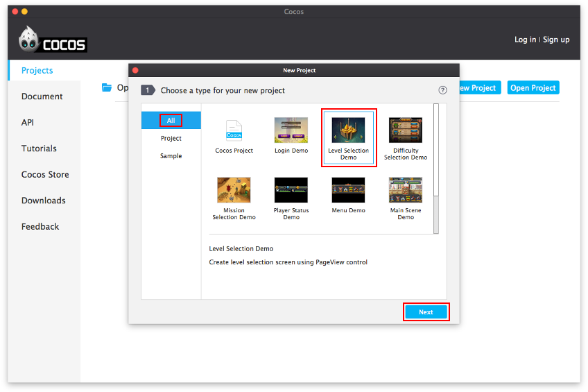Open the Downloads sidebar section
The height and width of the screenshot is (392, 588).
(x=44, y=201)
